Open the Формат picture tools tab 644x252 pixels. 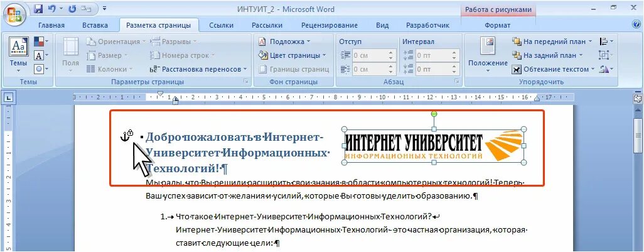point(497,26)
